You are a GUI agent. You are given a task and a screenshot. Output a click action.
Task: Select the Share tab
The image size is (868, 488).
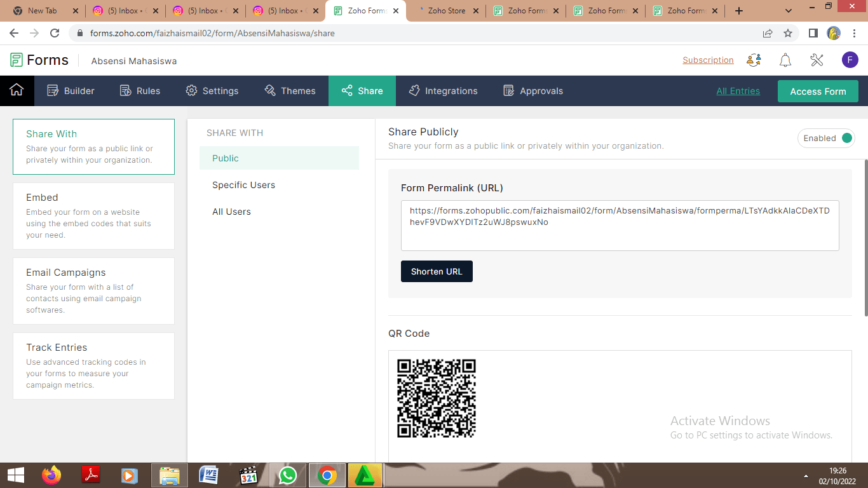click(362, 91)
